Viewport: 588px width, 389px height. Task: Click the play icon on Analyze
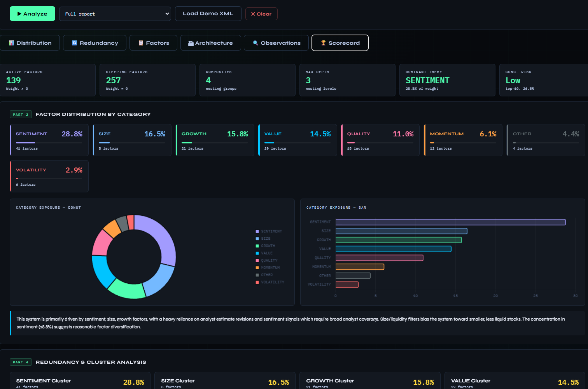pos(19,14)
